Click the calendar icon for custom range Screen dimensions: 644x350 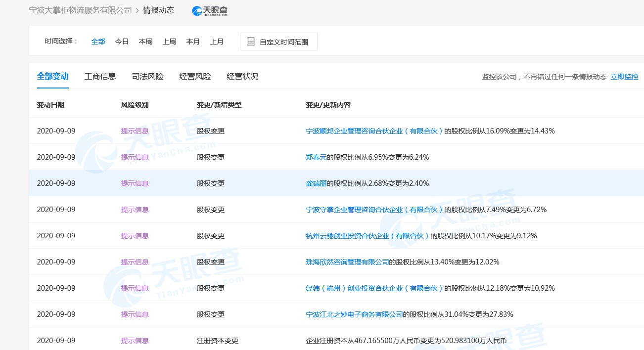(251, 42)
